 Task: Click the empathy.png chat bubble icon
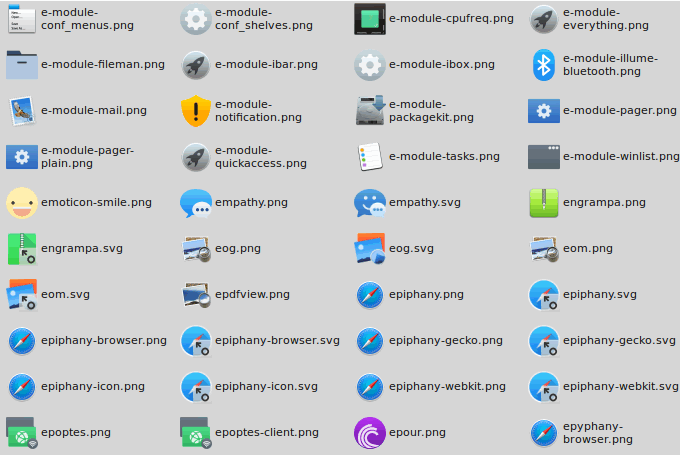196,203
